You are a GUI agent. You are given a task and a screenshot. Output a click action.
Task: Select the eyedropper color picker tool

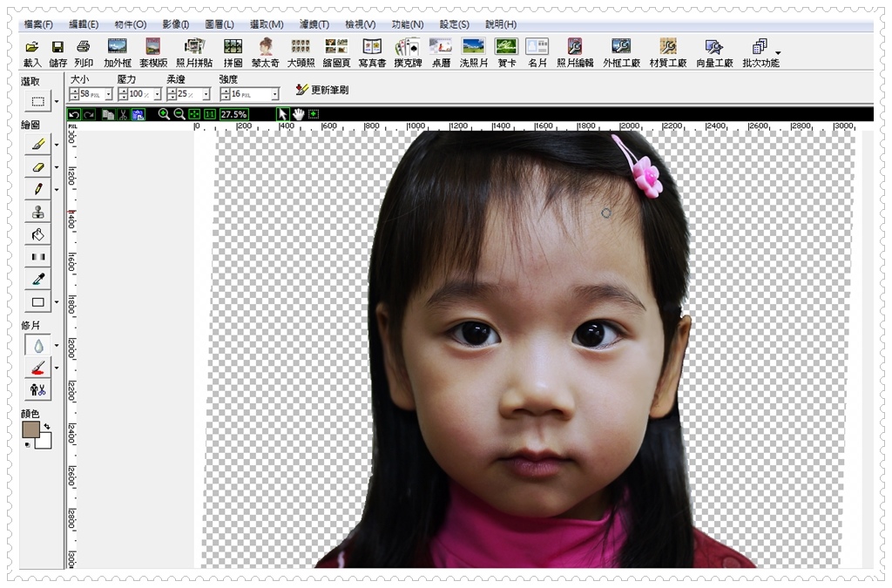[37, 280]
